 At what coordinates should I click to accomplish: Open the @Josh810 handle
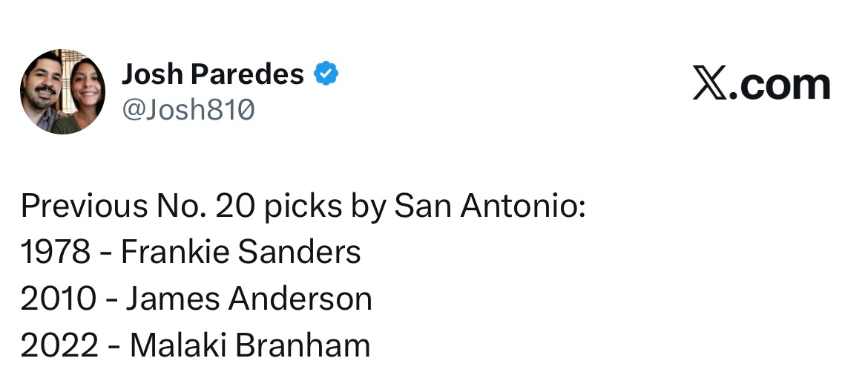188,110
